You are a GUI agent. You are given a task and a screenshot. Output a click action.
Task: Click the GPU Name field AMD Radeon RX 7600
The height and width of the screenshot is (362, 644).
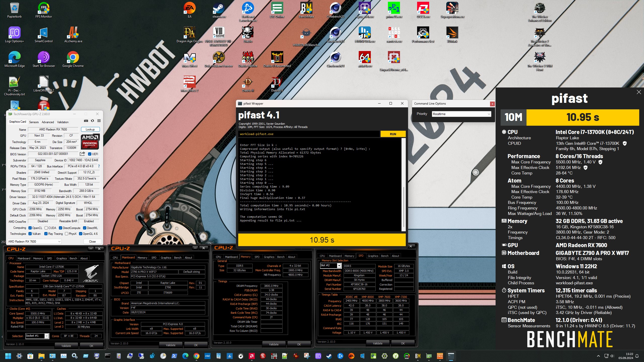(x=53, y=129)
